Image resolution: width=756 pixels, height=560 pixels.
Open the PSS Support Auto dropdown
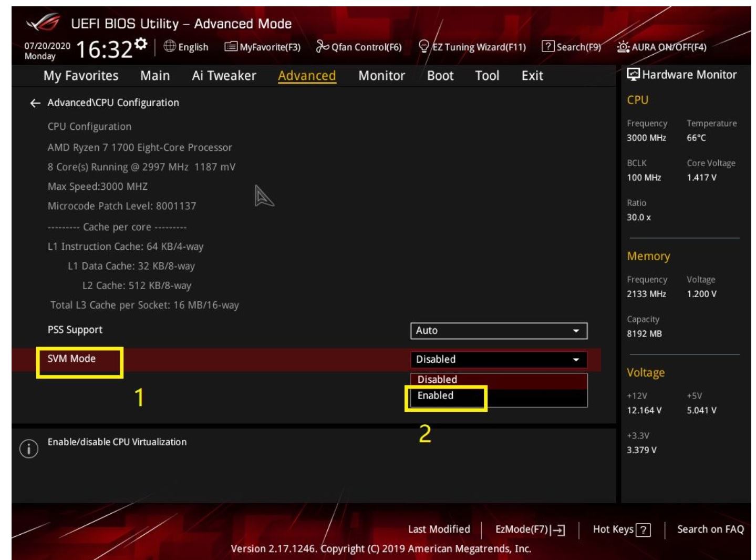(x=499, y=331)
